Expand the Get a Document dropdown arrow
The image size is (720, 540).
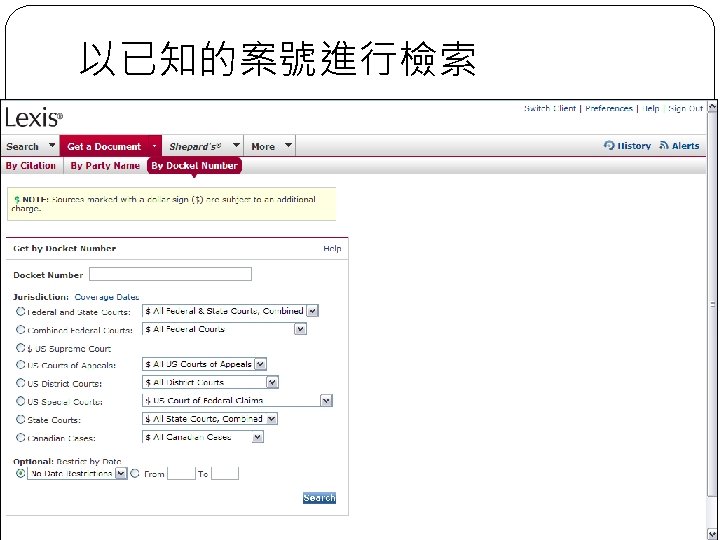(x=154, y=146)
